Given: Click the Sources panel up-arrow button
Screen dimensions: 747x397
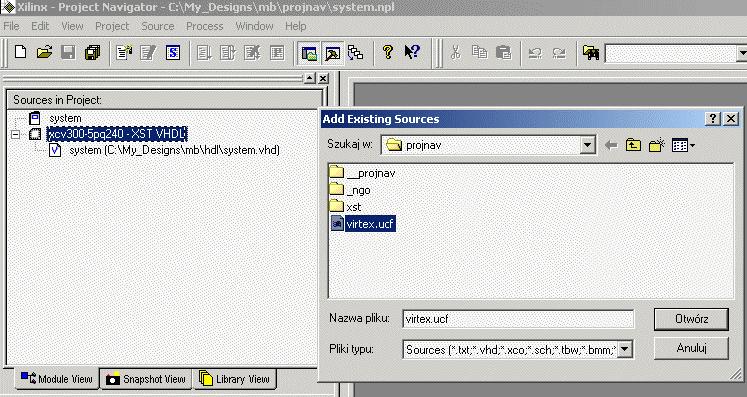Looking at the screenshot, I should click(310, 78).
